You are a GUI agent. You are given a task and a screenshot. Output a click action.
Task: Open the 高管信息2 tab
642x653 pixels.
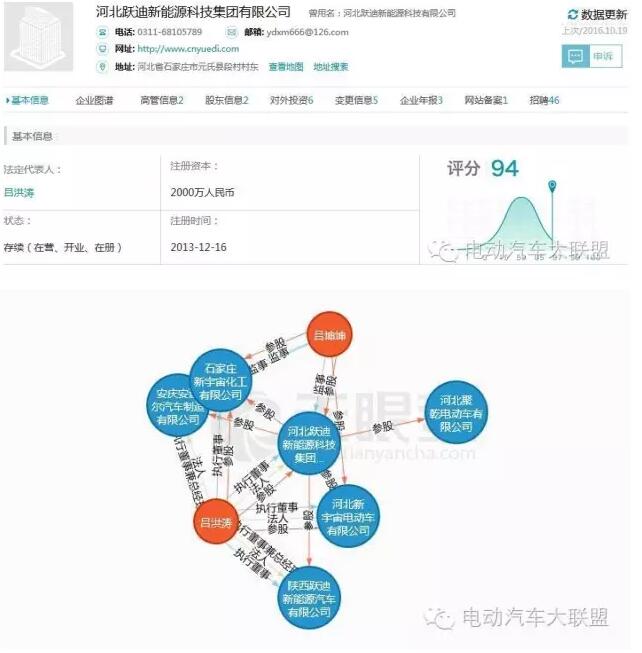162,100
